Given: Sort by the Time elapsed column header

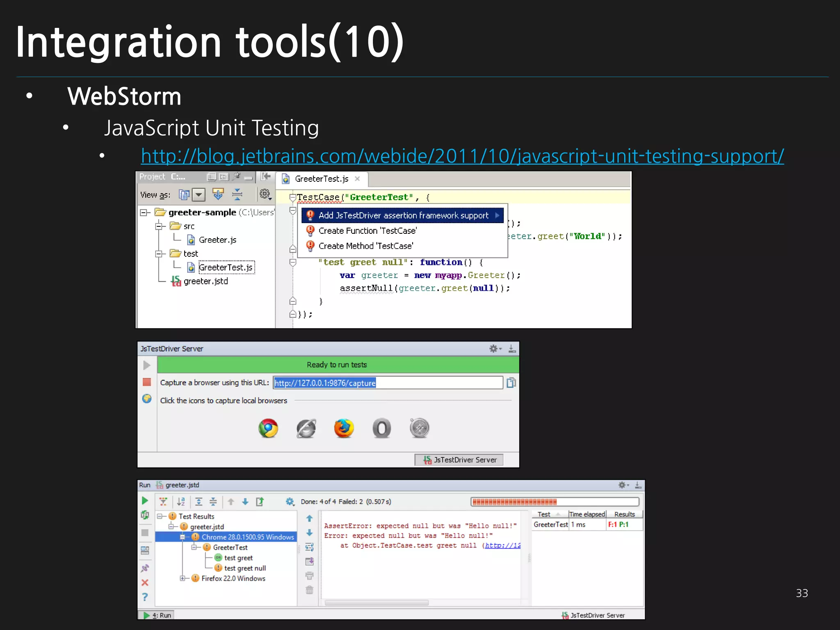Looking at the screenshot, I should click(x=587, y=514).
